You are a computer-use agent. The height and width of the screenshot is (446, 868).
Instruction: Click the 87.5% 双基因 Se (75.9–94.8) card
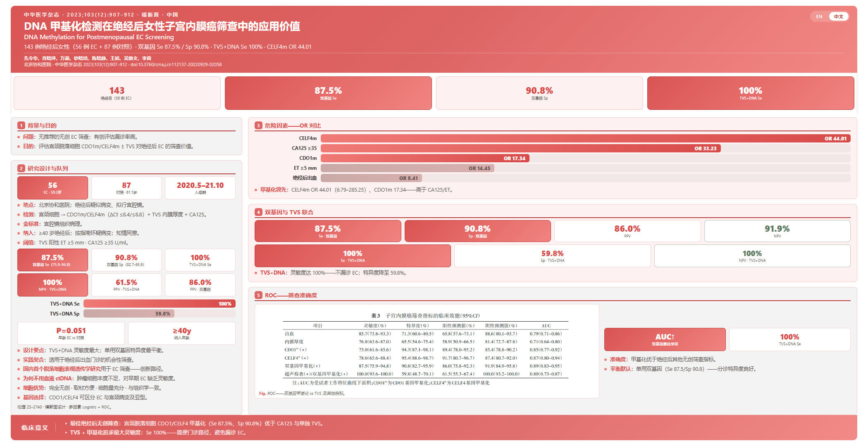[x=52, y=260]
